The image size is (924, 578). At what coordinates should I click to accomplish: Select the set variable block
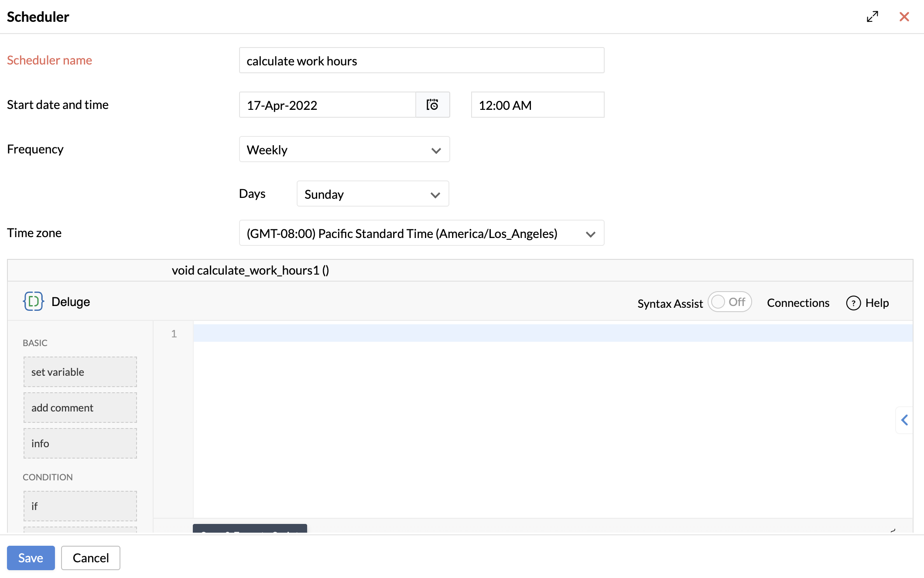pos(80,372)
